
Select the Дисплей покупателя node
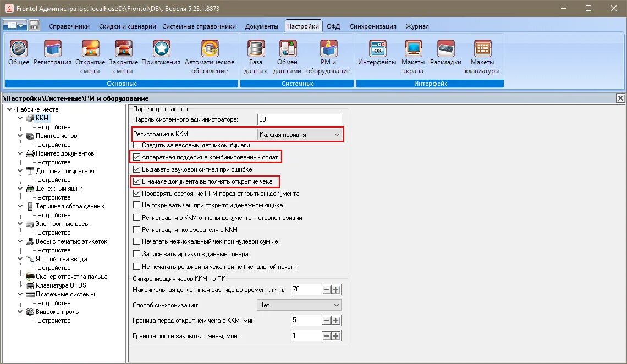(65, 171)
